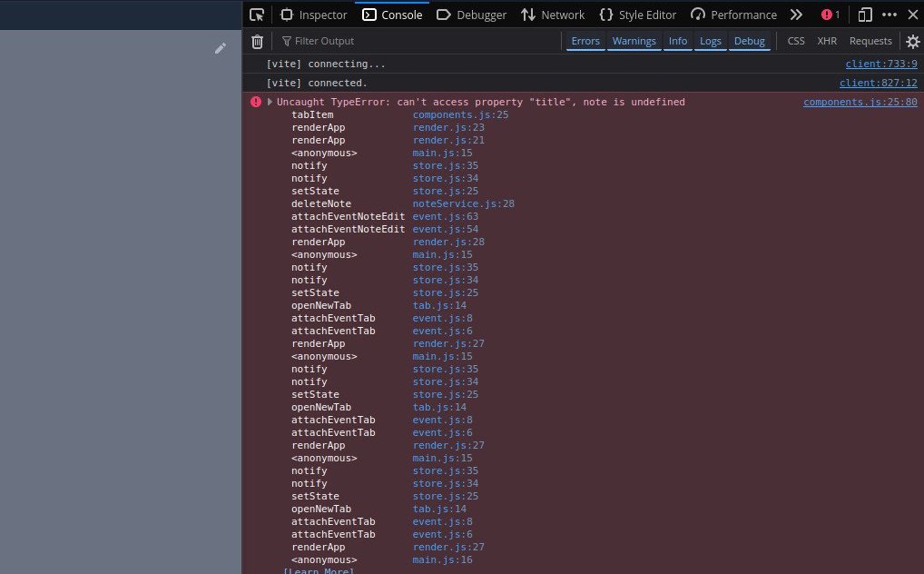Click the red error count badge

pos(831,15)
